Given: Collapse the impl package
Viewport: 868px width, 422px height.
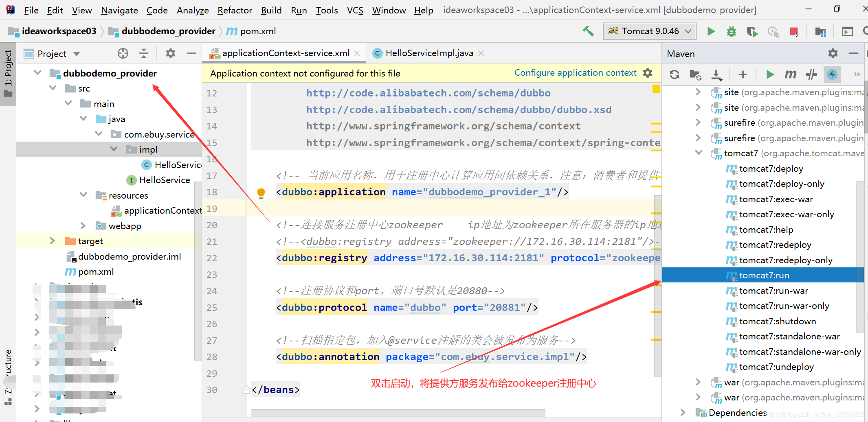Looking at the screenshot, I should (x=114, y=149).
